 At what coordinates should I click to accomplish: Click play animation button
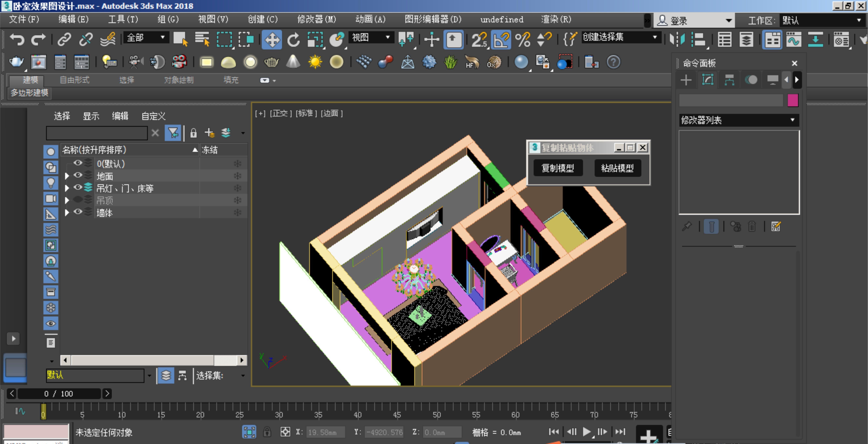[x=587, y=431]
